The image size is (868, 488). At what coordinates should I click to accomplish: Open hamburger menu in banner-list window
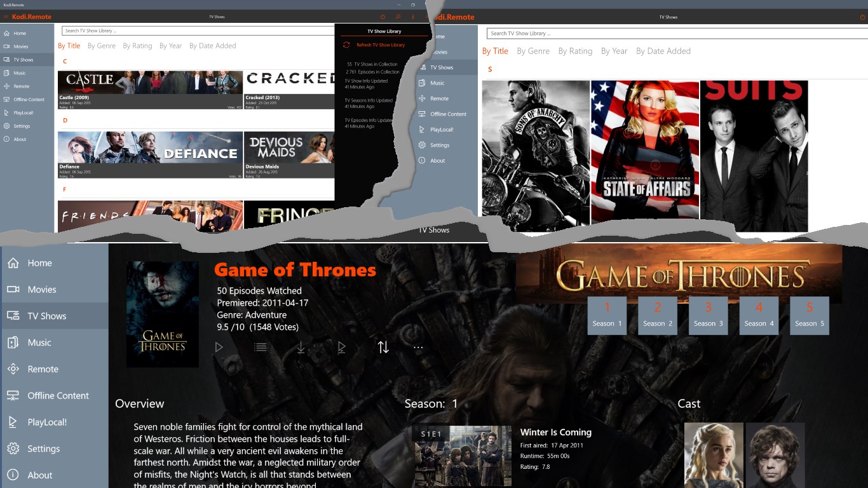(6, 17)
